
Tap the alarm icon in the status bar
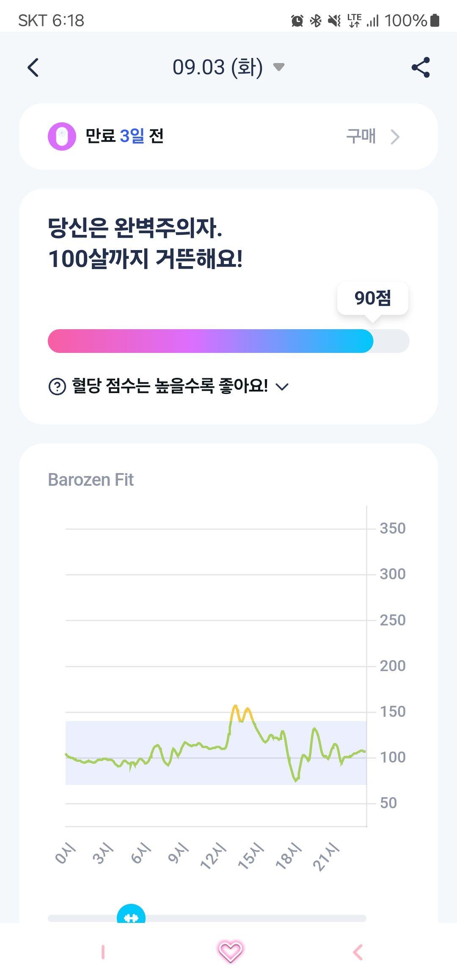[297, 20]
